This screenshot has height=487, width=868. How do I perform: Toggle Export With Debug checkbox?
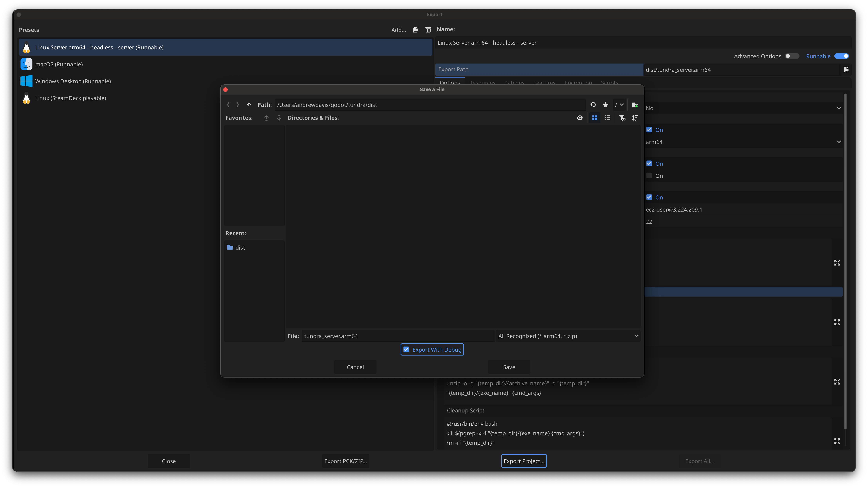click(432, 349)
